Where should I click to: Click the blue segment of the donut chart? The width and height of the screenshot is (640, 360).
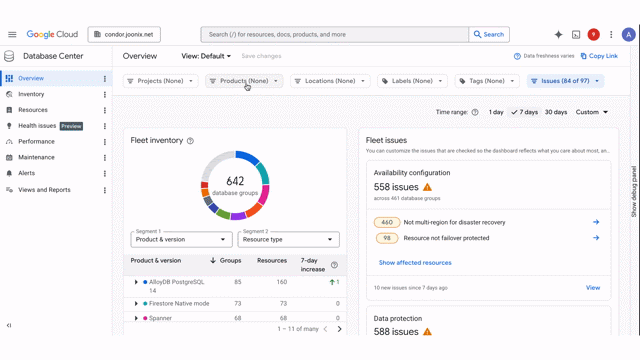pos(247,158)
